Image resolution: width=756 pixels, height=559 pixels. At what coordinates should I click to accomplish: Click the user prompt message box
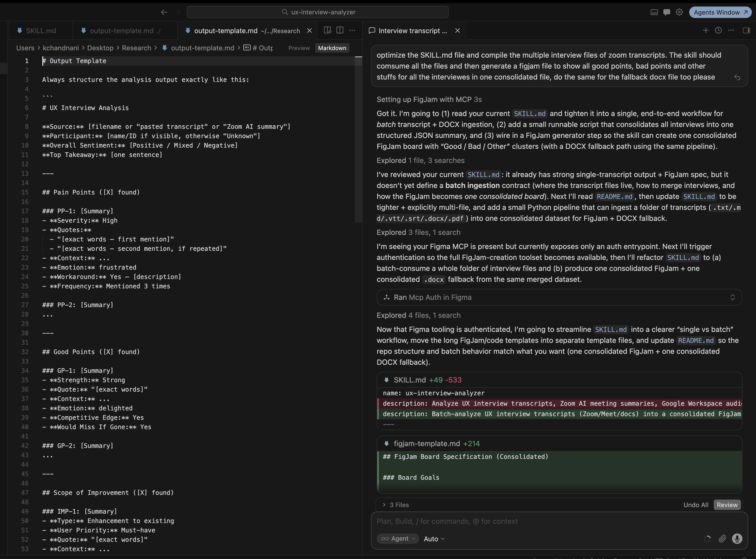(x=559, y=66)
